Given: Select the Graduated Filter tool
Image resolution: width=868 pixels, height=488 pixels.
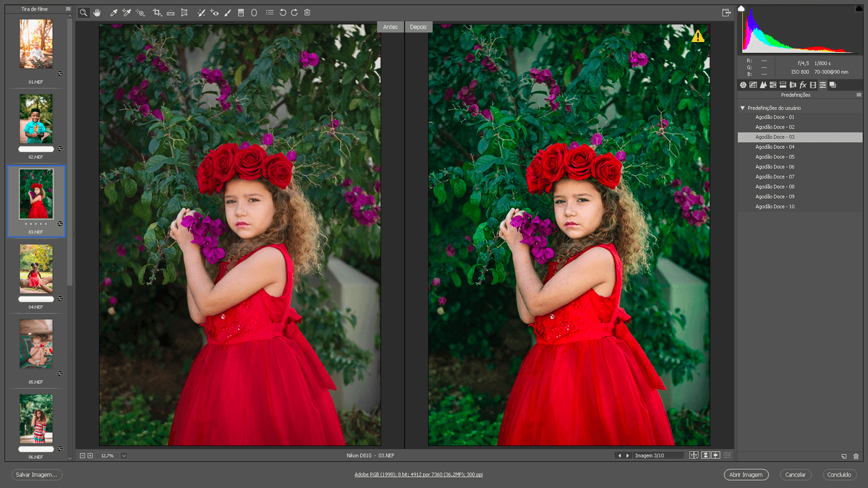Looking at the screenshot, I should click(x=241, y=13).
